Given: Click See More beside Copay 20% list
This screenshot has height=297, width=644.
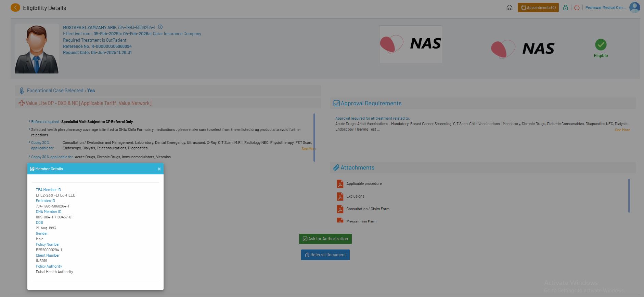Looking at the screenshot, I should click(308, 149).
